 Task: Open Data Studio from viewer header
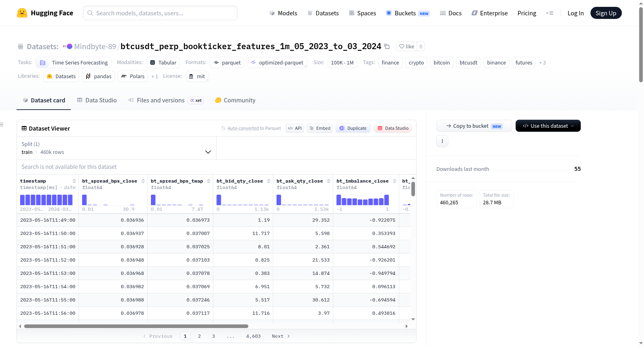(393, 128)
